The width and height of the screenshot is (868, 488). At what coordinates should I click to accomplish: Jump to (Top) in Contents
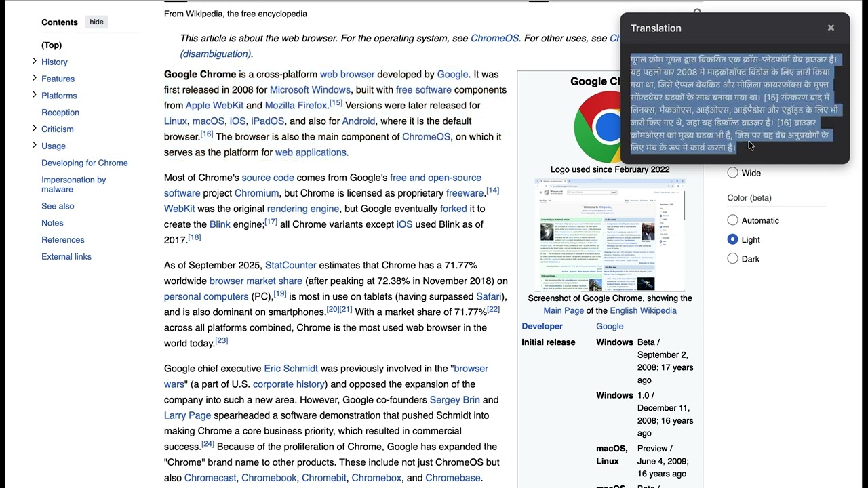(x=52, y=45)
